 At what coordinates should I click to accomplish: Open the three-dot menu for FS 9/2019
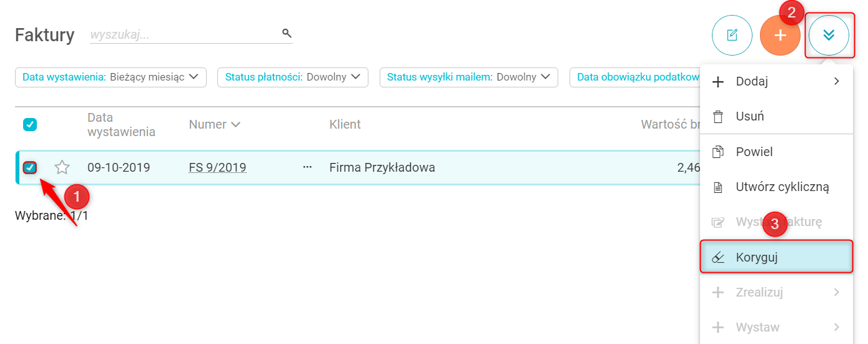[x=307, y=167]
